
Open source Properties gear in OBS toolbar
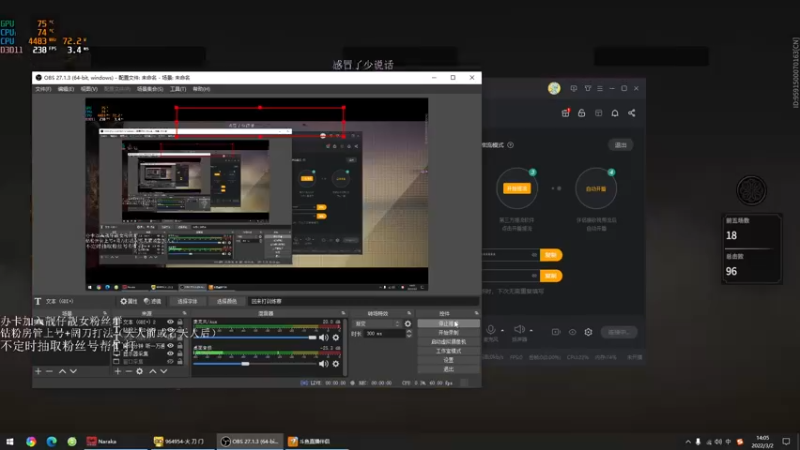(128, 301)
